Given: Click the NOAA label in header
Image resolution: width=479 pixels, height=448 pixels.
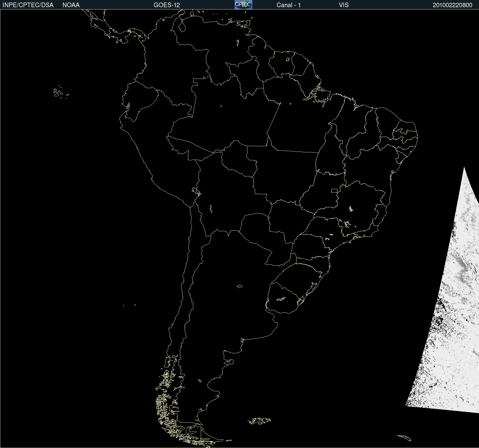Looking at the screenshot, I should click(71, 5).
